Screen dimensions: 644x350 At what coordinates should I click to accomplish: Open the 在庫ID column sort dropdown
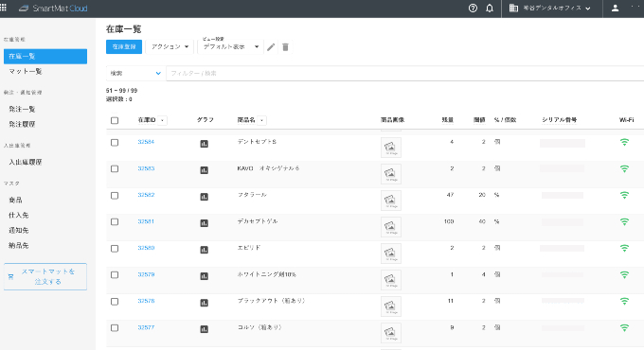(163, 120)
